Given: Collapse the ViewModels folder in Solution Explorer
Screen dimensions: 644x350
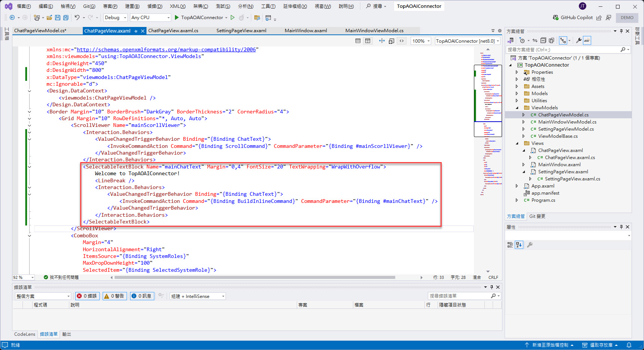Looking at the screenshot, I should coord(517,108).
